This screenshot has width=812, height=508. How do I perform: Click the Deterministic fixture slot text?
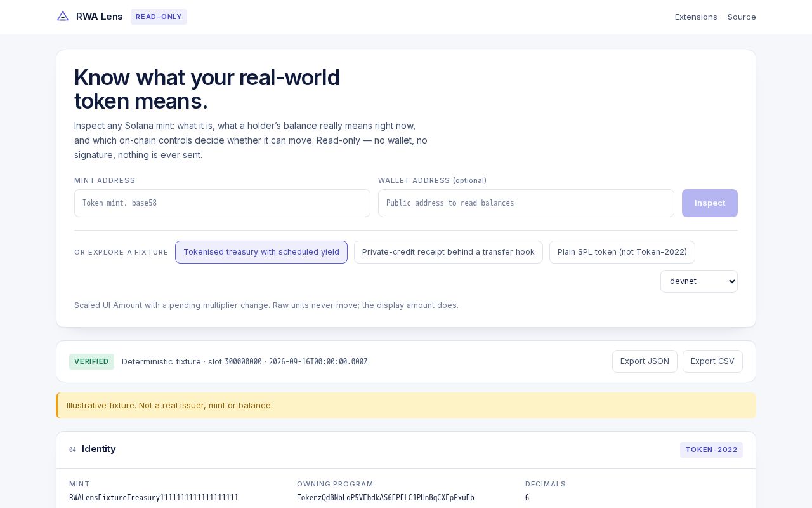coord(244,361)
